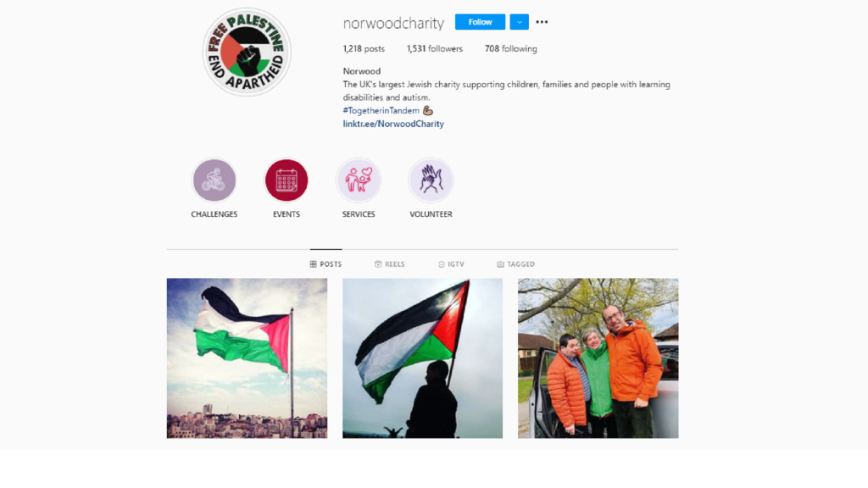Image resolution: width=868 pixels, height=488 pixels.
Task: Follow the norwoodcharity account
Action: [x=480, y=22]
